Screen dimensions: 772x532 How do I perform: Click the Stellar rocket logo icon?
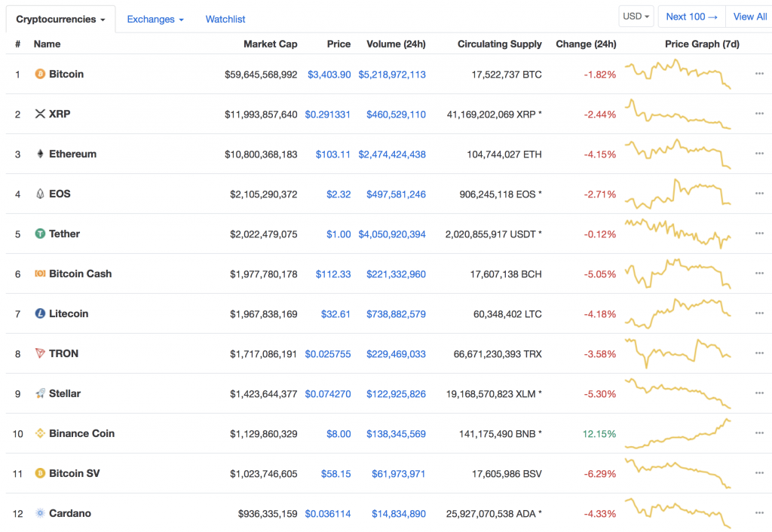click(40, 393)
